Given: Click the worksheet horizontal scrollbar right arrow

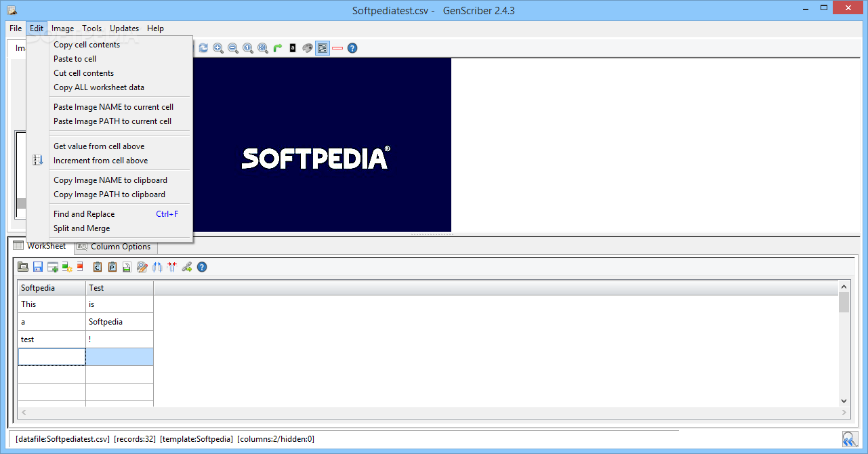Looking at the screenshot, I should (844, 412).
